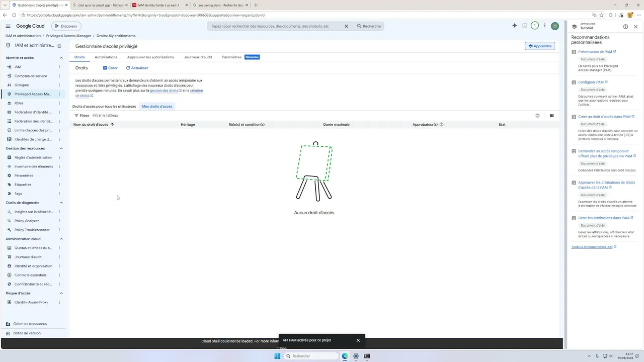Open IAM in the sidebar
Screen dimensions: 644x362
pyautogui.click(x=18, y=67)
